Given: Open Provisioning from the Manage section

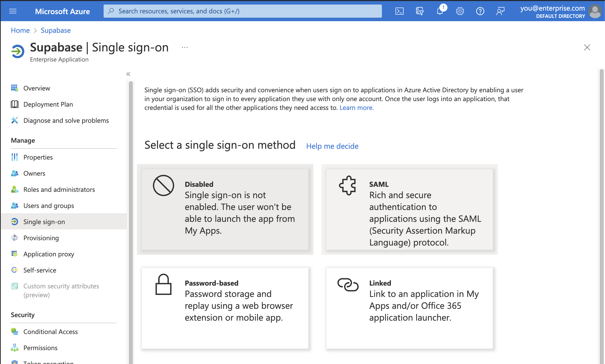Looking at the screenshot, I should [x=41, y=238].
